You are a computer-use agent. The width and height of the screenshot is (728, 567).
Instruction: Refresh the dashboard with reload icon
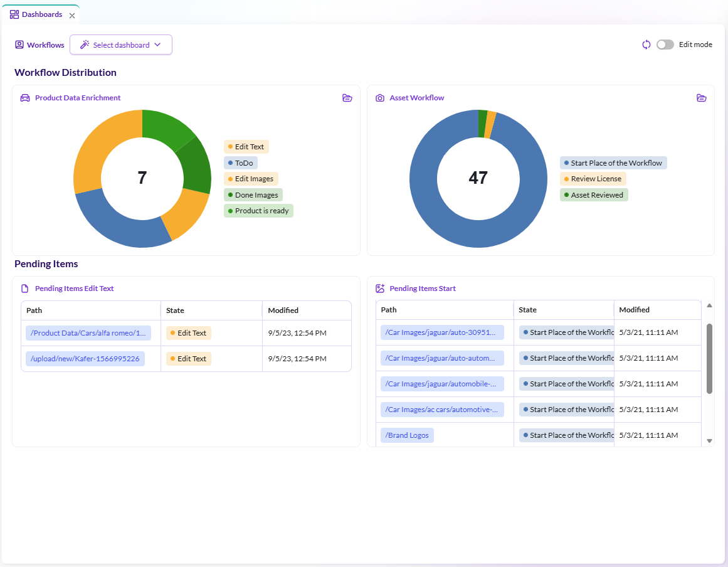coord(646,45)
